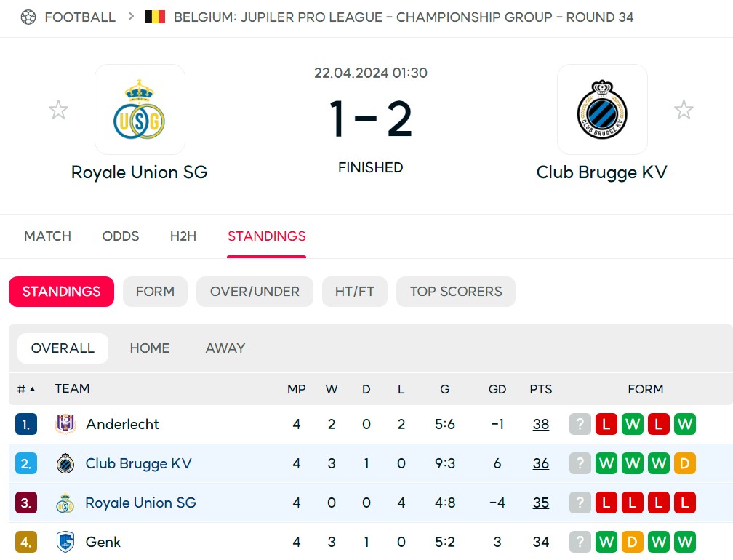Click Anderlecht's 38 points link
733x560 pixels.
tap(541, 424)
